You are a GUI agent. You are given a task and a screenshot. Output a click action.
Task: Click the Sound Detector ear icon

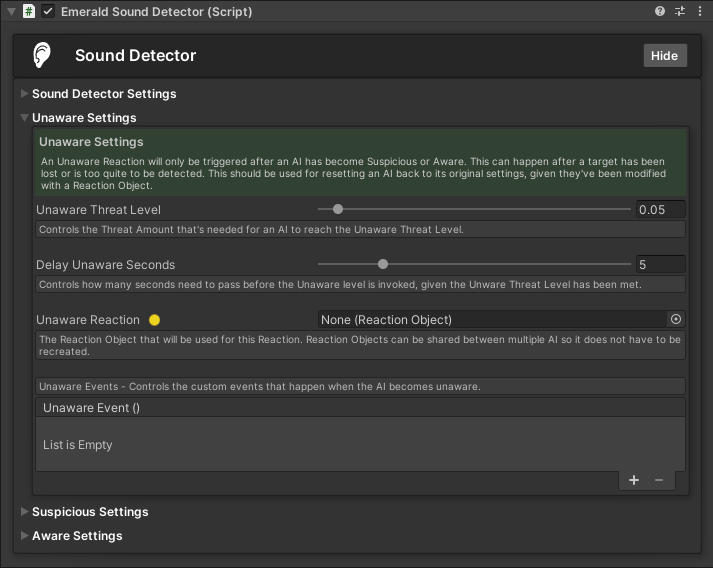(42, 55)
